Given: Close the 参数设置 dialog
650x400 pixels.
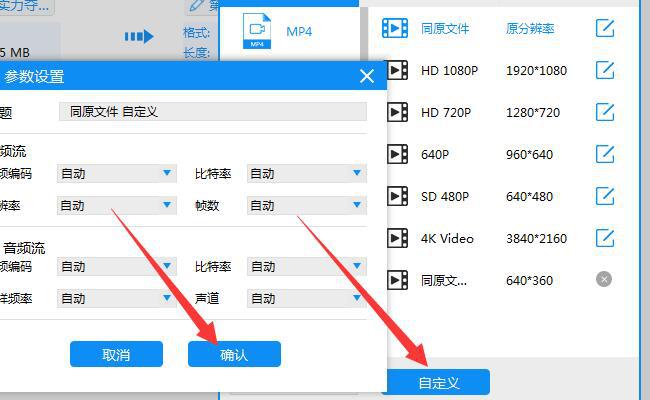Looking at the screenshot, I should coord(367,76).
